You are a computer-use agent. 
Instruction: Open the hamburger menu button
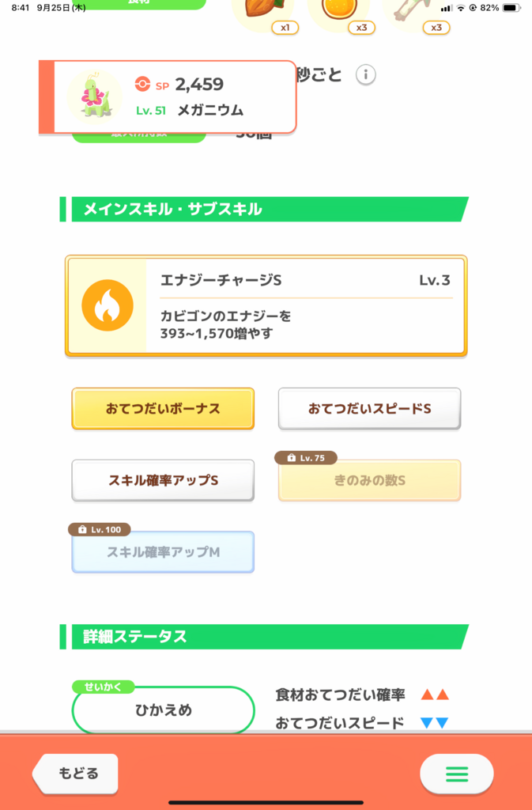(x=456, y=774)
